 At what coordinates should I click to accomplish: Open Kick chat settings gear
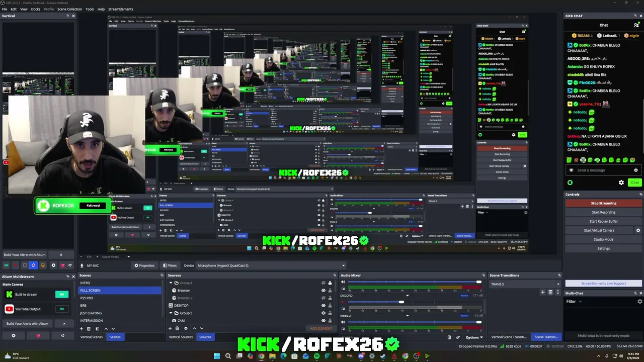[x=621, y=183]
